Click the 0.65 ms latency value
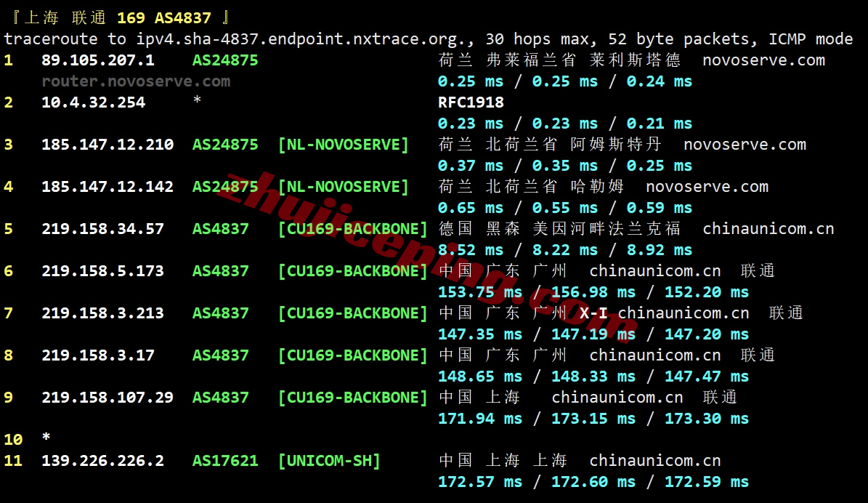The width and height of the screenshot is (868, 503). coord(471,208)
